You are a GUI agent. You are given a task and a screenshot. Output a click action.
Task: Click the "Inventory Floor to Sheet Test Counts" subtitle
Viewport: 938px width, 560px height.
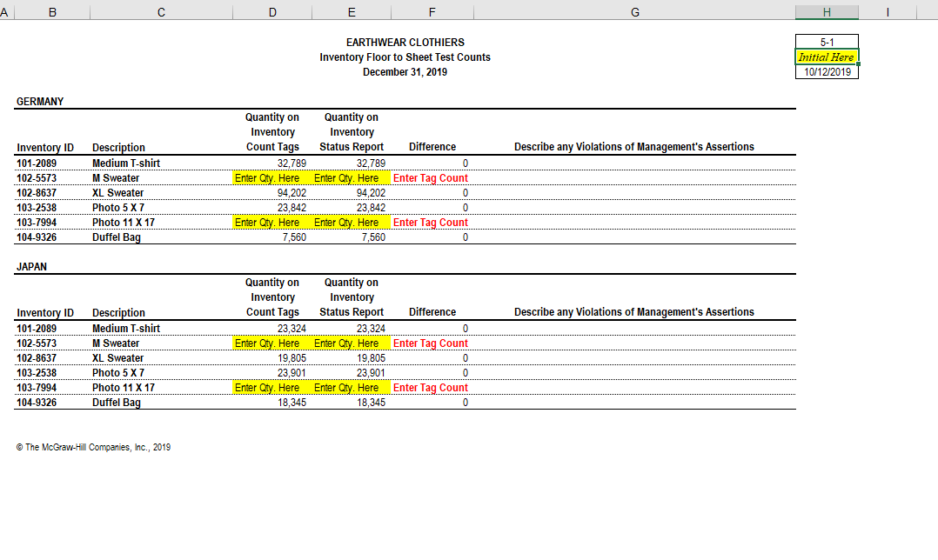(x=405, y=57)
